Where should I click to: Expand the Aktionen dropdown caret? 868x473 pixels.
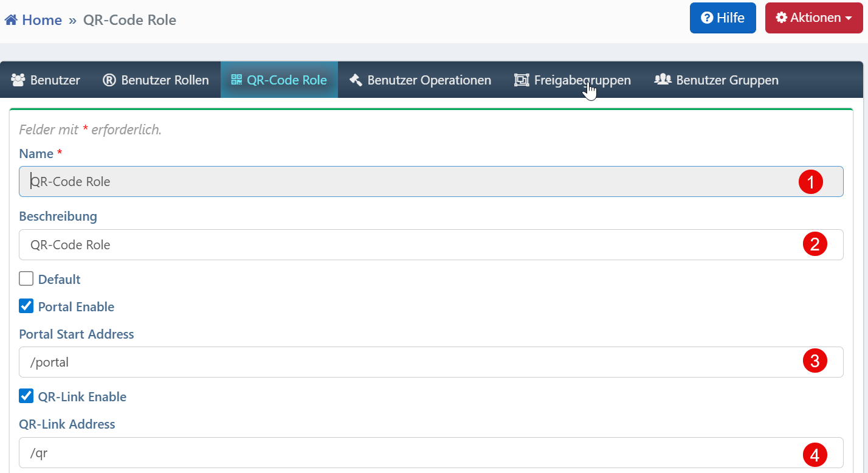(x=849, y=18)
